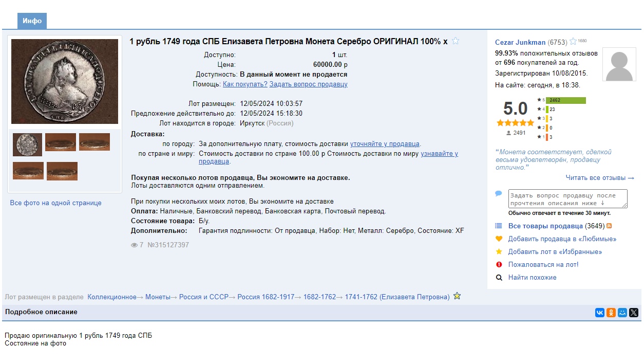Image resolution: width=644 pixels, height=363 pixels.
Task: Click the red complaint exclamation icon
Action: click(499, 265)
